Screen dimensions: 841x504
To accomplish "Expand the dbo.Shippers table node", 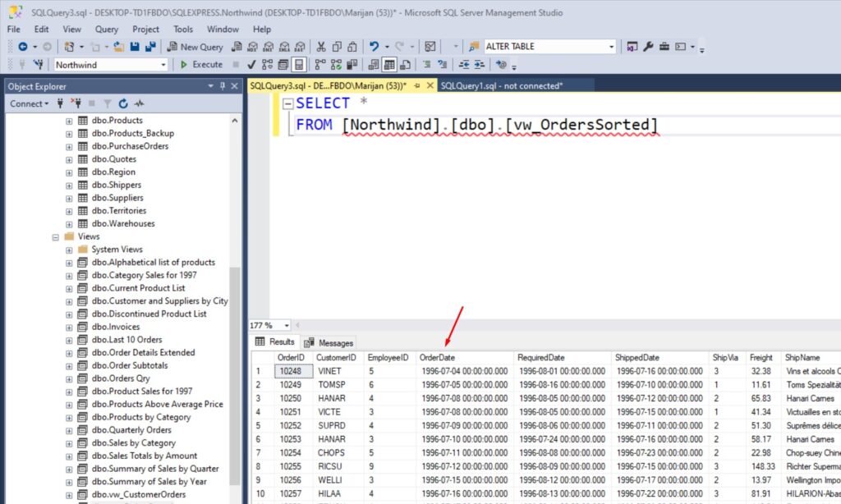I will 69,185.
